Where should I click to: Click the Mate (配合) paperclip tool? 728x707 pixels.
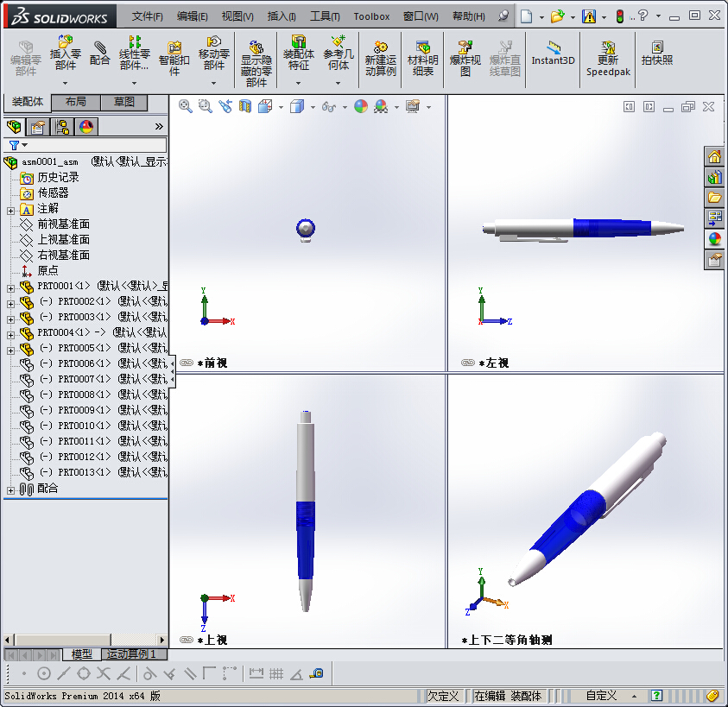click(100, 53)
